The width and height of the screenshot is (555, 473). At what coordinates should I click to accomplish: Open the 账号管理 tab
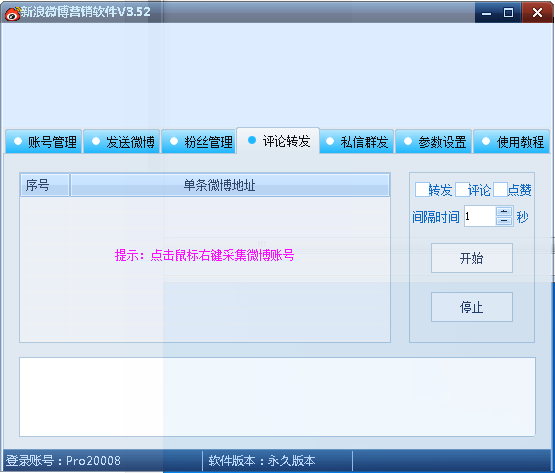tap(44, 142)
